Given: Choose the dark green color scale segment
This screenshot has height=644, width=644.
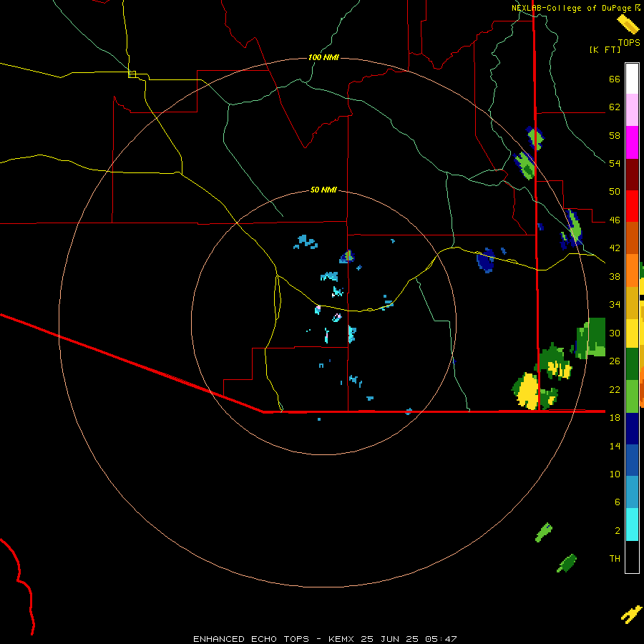Looking at the screenshot, I should [x=632, y=364].
